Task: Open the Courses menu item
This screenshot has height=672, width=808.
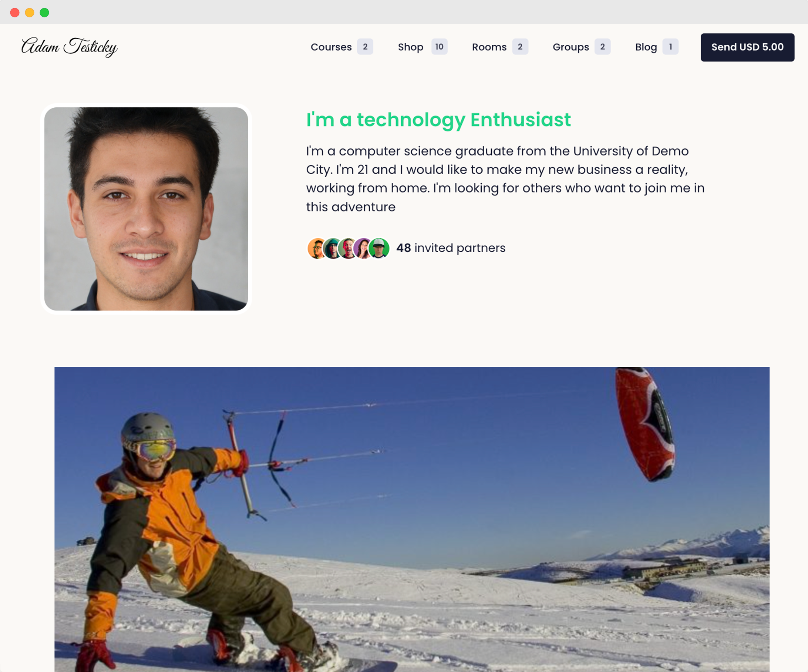Action: coord(331,47)
